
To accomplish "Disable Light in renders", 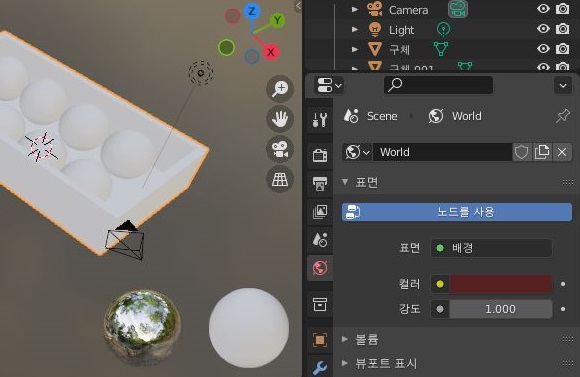I will [563, 28].
